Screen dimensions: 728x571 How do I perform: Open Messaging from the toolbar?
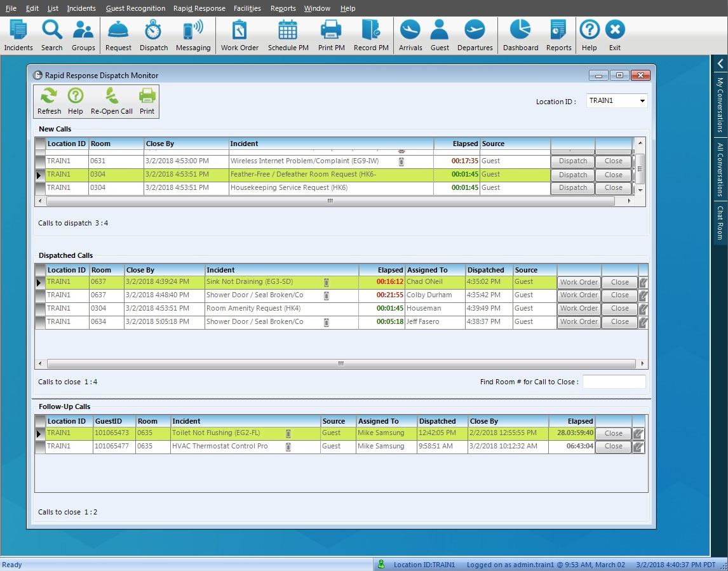(193, 35)
